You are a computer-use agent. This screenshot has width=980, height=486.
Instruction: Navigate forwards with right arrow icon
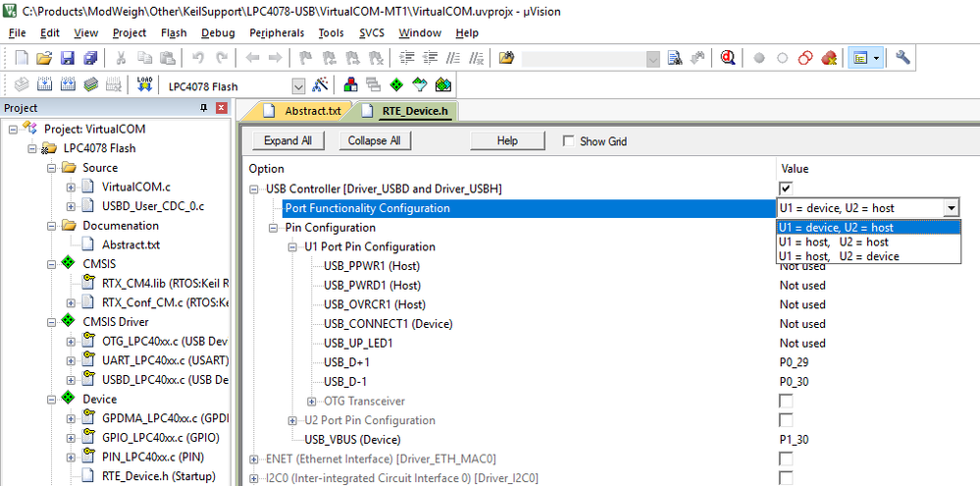click(275, 58)
